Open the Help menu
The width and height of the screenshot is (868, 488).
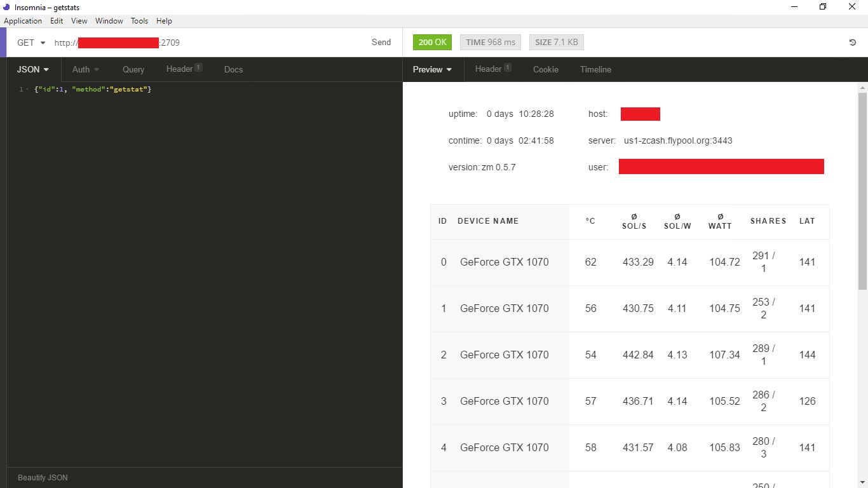coord(164,21)
